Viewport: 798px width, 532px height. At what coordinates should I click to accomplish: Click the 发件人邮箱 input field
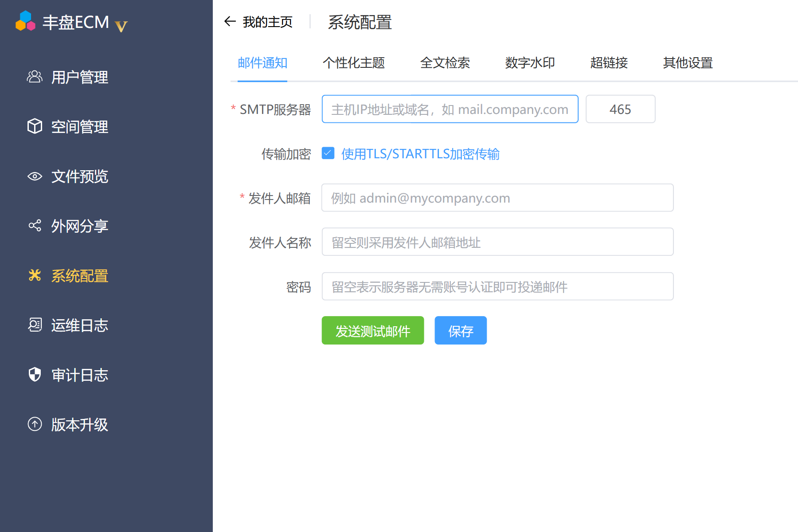[497, 198]
